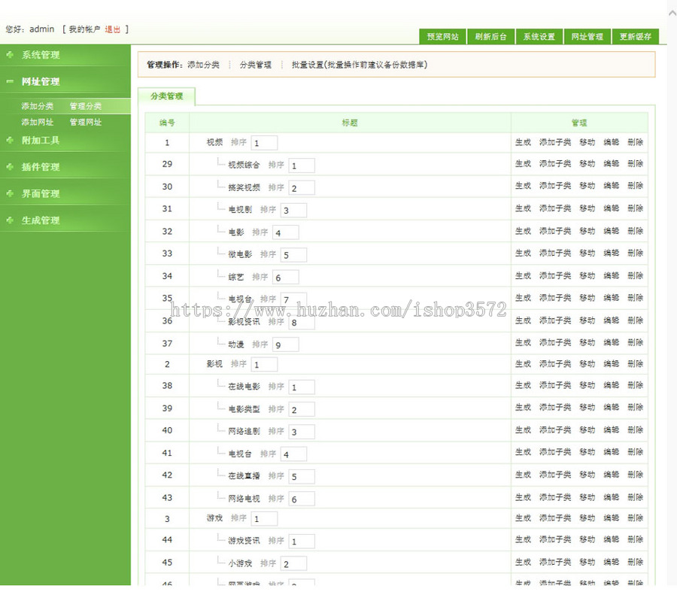Click the 刷新后台 top button
The height and width of the screenshot is (616, 677).
[490, 37]
